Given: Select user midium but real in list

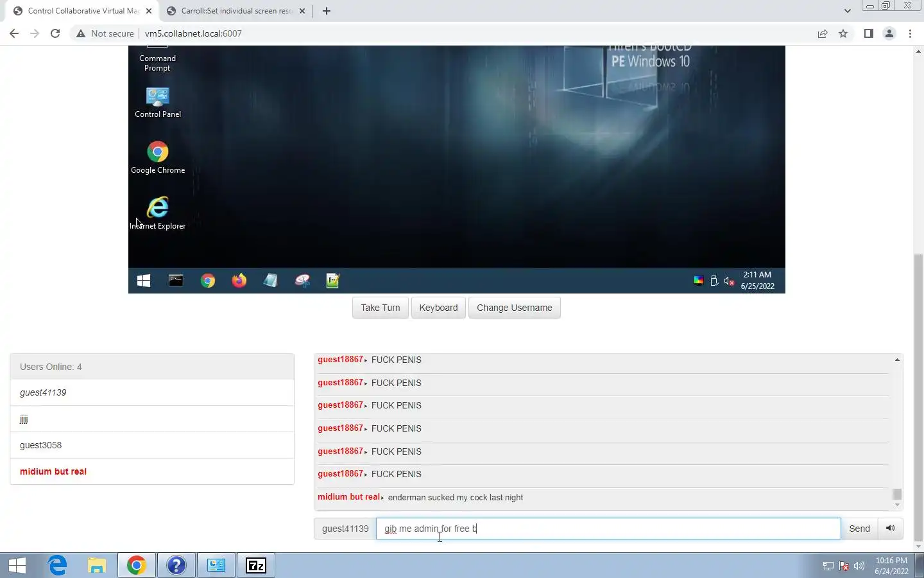Looking at the screenshot, I should pos(152,471).
